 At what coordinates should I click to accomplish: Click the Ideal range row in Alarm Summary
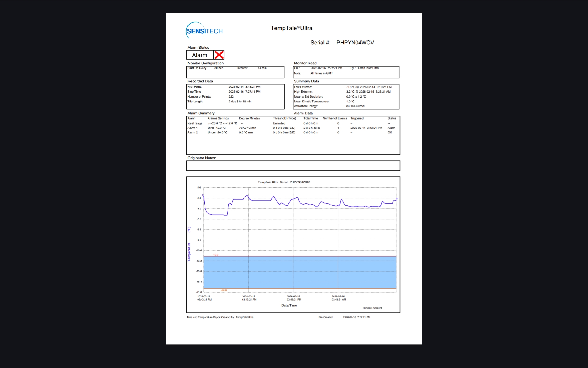(195, 123)
